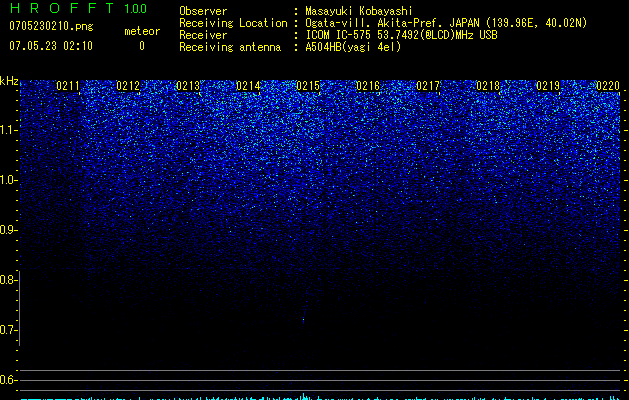Click the Observer field label
The width and height of the screenshot is (629, 400).
coord(203,11)
